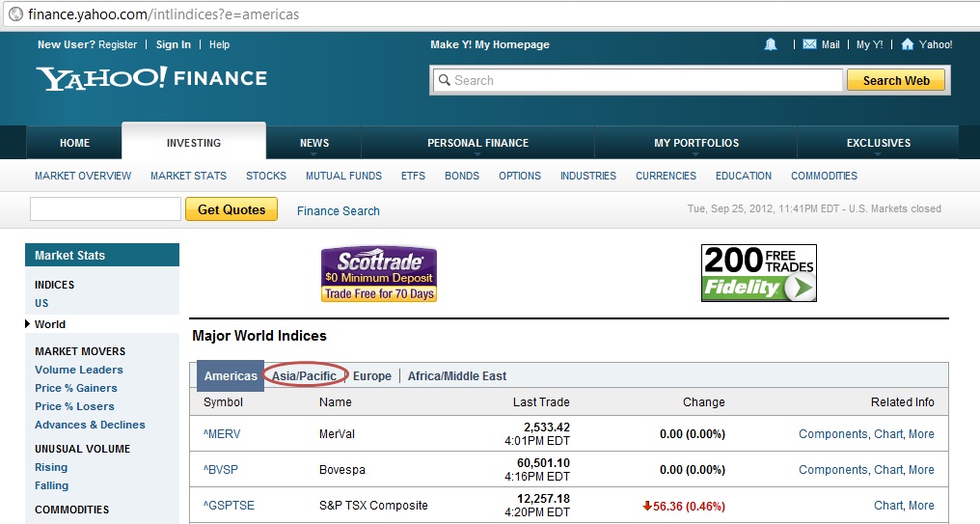
Task: Open the Help link
Action: [219, 44]
